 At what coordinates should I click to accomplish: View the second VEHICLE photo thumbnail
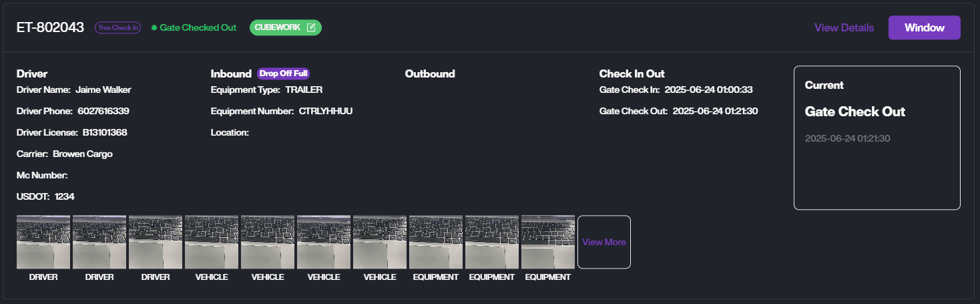(x=268, y=242)
